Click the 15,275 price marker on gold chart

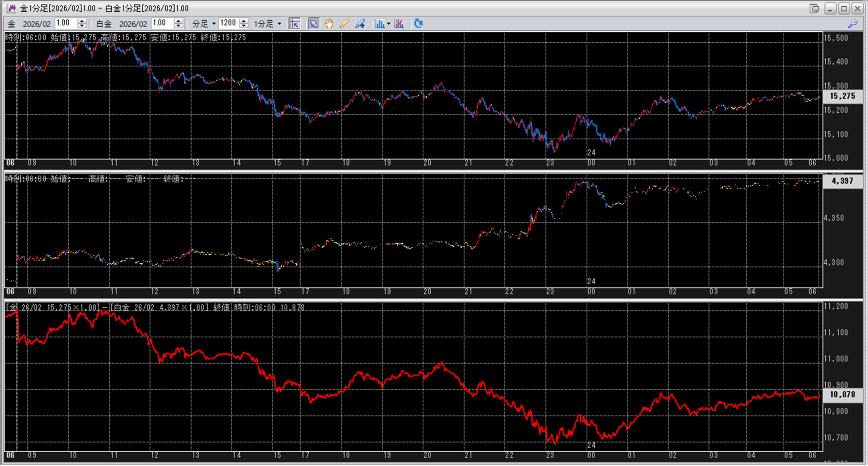(x=842, y=96)
